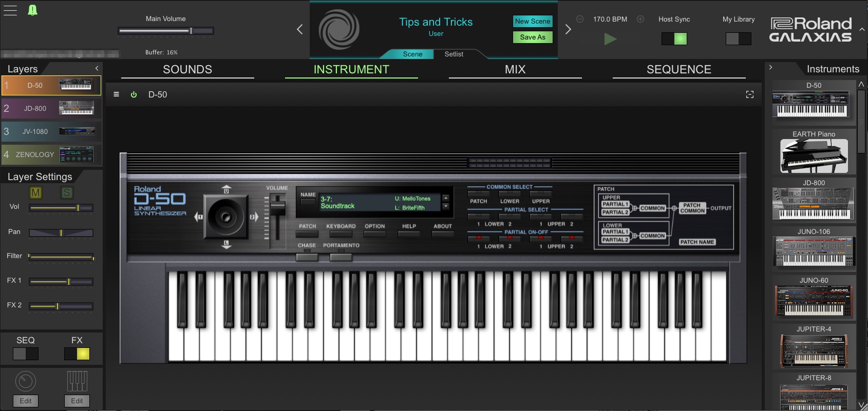This screenshot has height=411, width=868.
Task: Click the PATCH NAME button
Action: 697,242
